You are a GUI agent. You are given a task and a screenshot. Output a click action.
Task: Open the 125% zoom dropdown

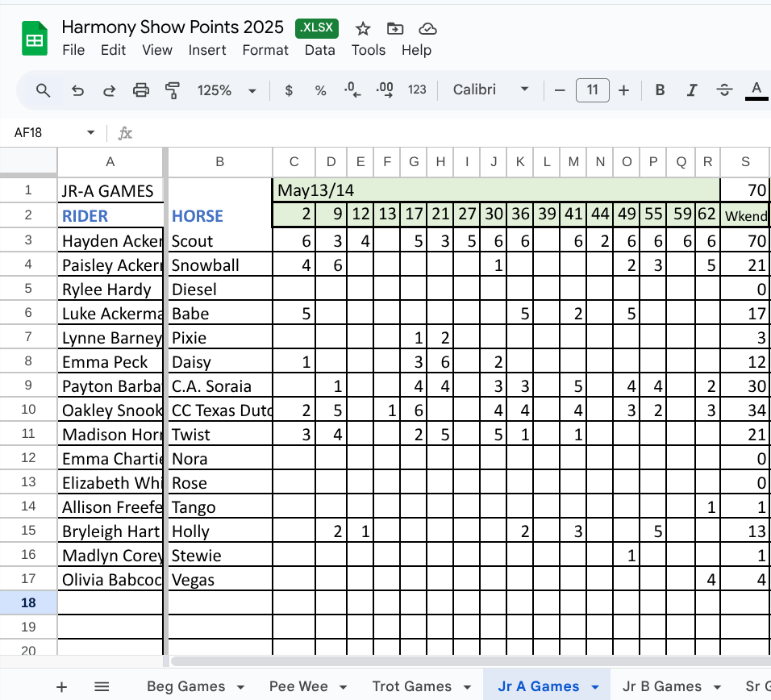coord(227,90)
